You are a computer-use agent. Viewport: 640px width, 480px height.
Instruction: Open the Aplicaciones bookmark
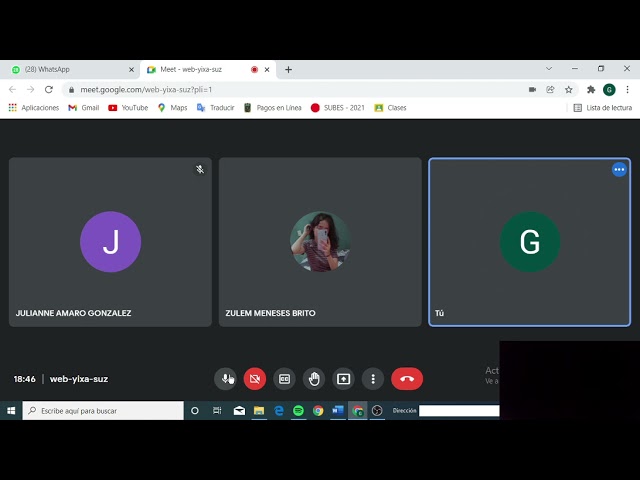[x=34, y=108]
